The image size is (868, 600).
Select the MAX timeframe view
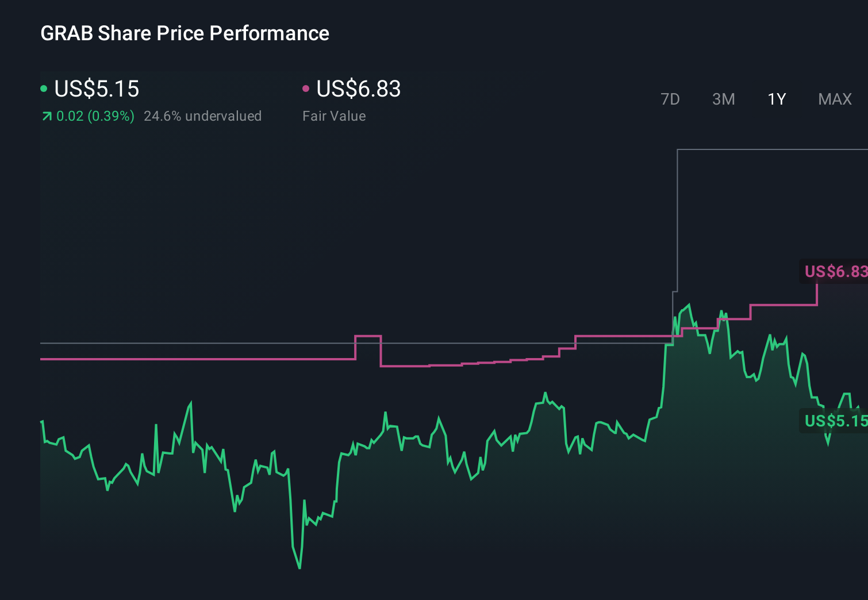pos(834,99)
